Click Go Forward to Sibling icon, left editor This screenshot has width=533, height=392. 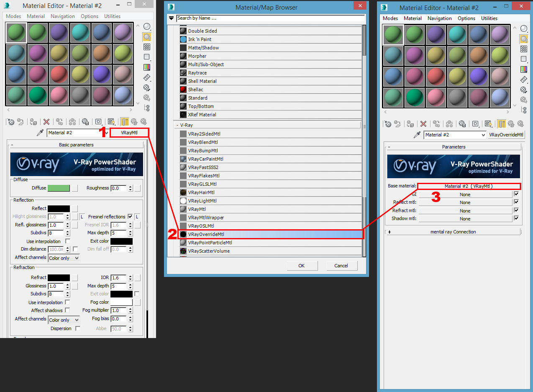pos(143,122)
